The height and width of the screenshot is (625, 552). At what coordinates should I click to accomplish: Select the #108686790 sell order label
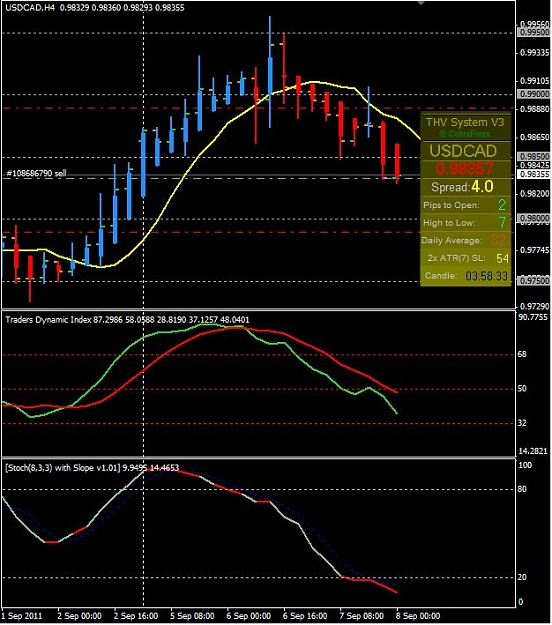coord(36,173)
